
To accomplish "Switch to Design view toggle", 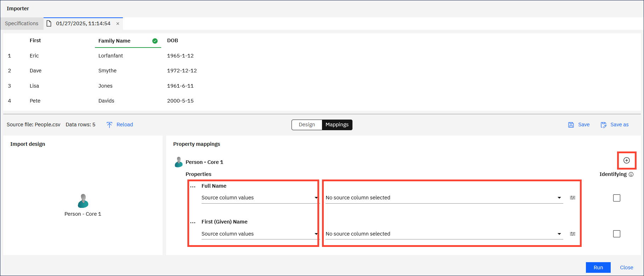I will (307, 125).
